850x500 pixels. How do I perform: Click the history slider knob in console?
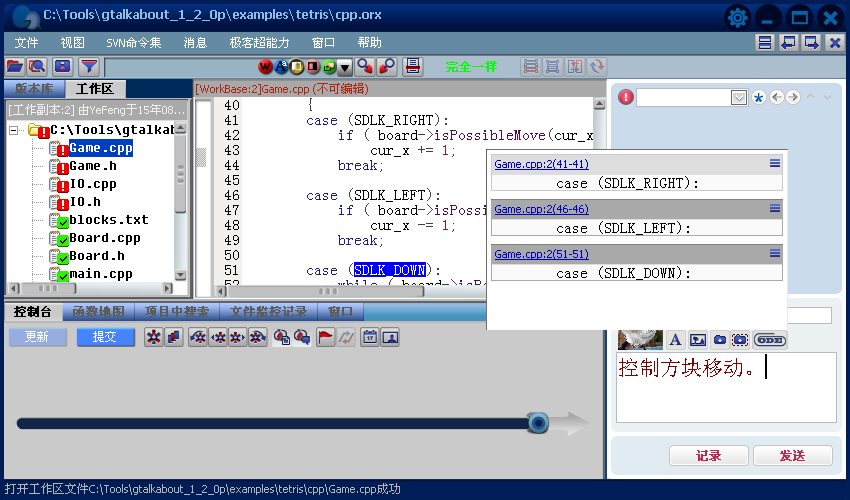pos(538,423)
